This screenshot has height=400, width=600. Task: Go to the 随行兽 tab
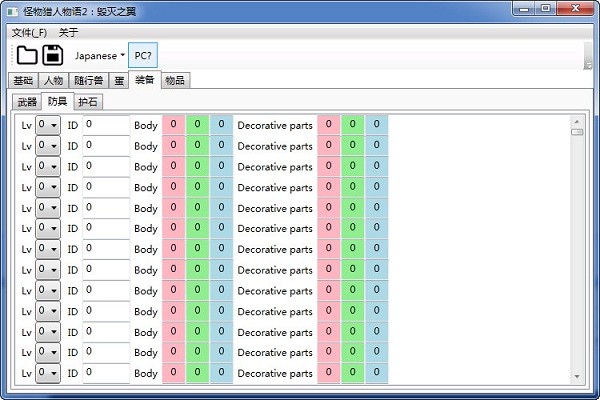tap(88, 80)
